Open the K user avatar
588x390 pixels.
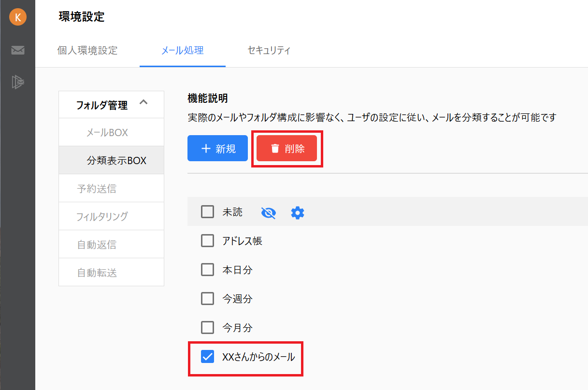[x=18, y=17]
